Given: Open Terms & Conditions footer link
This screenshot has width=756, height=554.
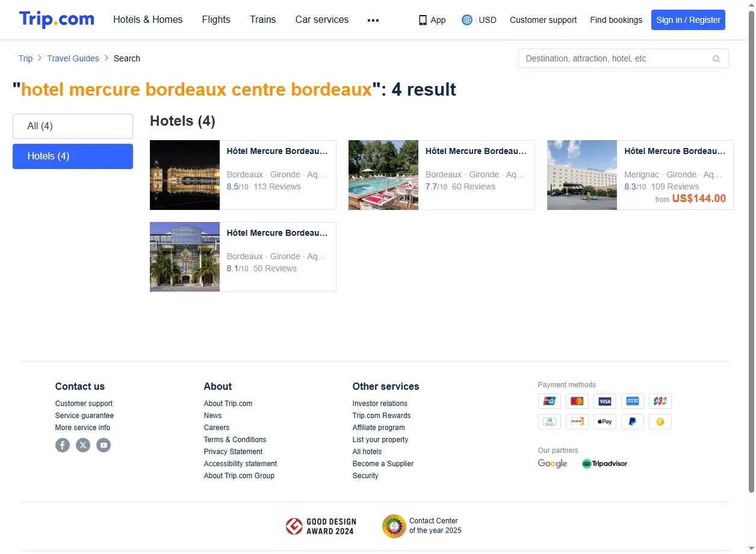Looking at the screenshot, I should (235, 440).
